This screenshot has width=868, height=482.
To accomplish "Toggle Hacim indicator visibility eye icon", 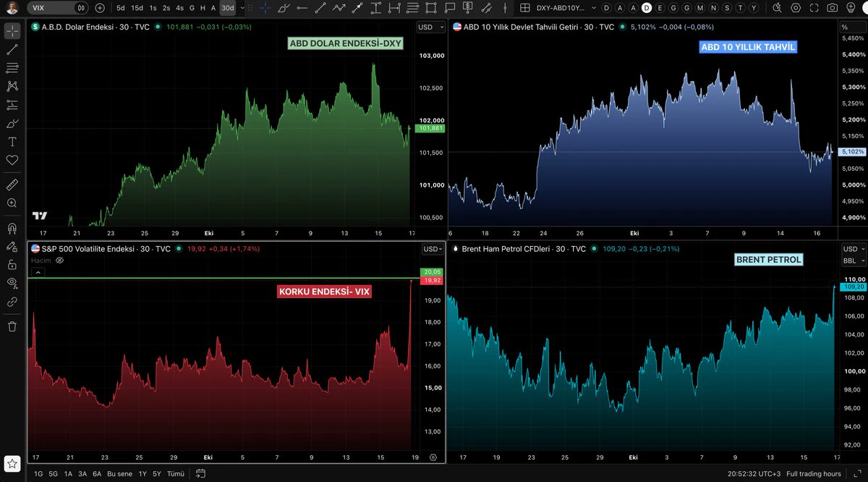I will [x=60, y=259].
